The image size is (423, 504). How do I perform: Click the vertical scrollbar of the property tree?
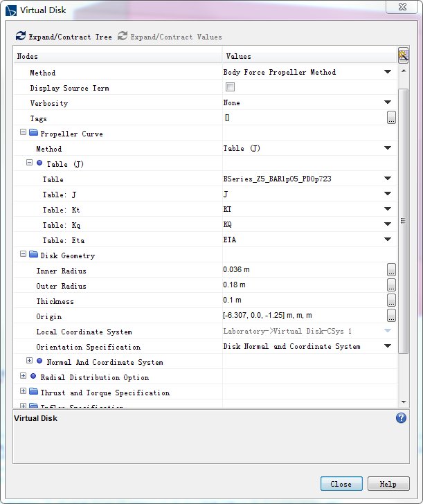403,222
